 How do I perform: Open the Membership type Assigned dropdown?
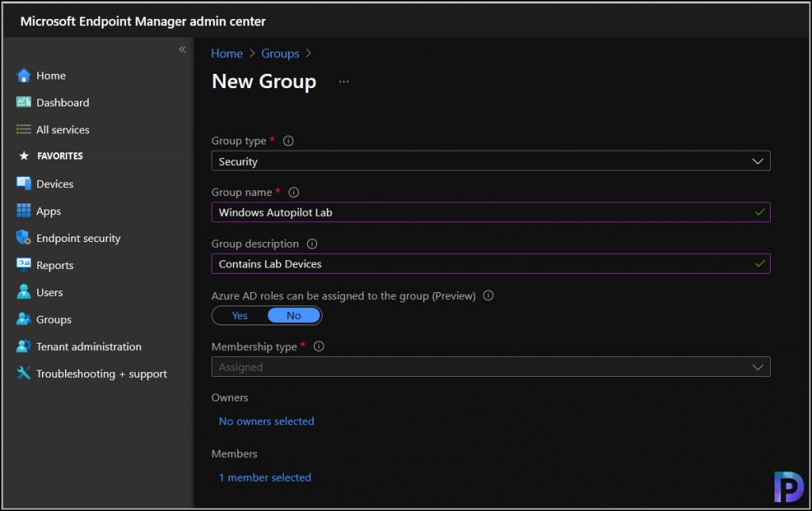490,367
